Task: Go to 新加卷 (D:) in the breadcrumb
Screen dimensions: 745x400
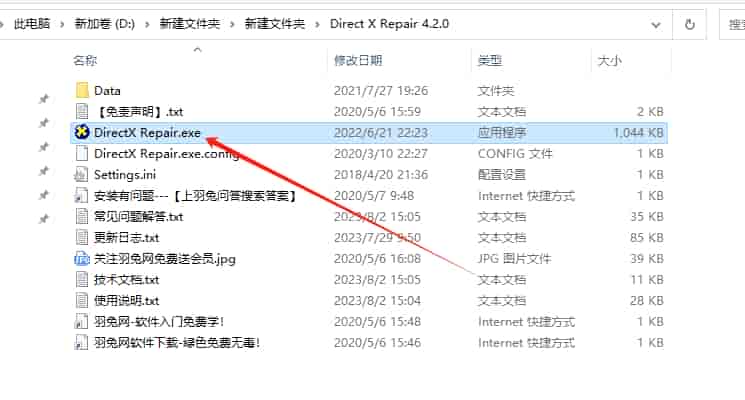Action: click(105, 24)
